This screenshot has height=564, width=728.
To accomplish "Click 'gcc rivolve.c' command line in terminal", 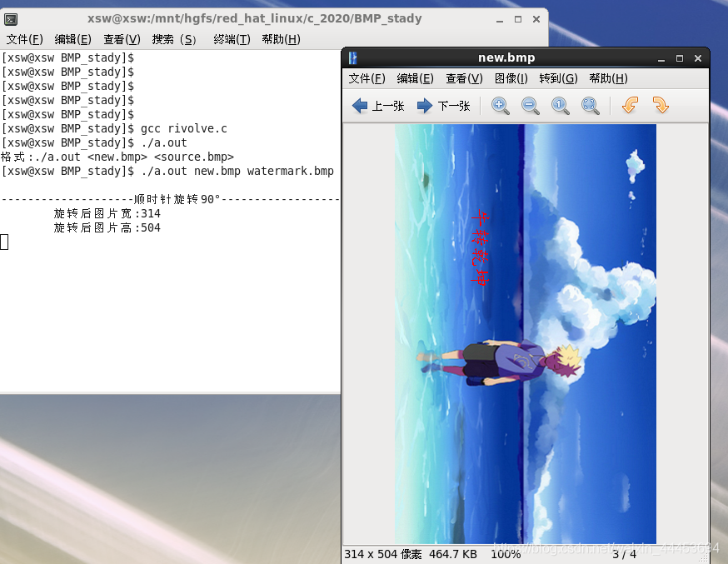I will tap(184, 128).
